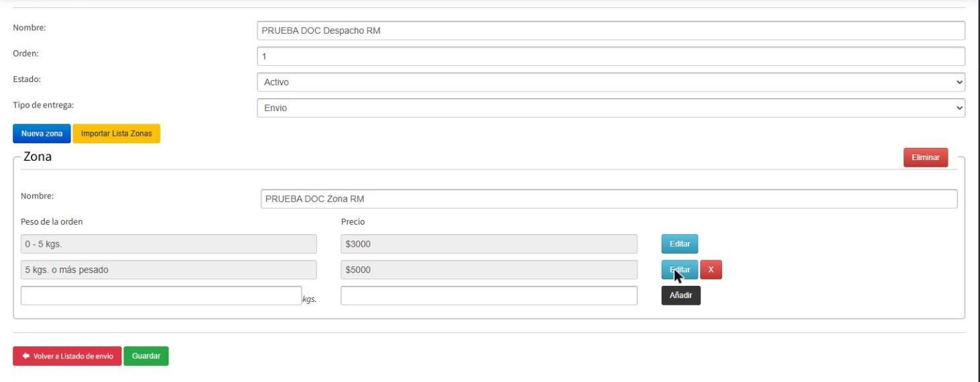Click the 'Peso de la orden' label
This screenshot has width=980, height=382.
(52, 221)
